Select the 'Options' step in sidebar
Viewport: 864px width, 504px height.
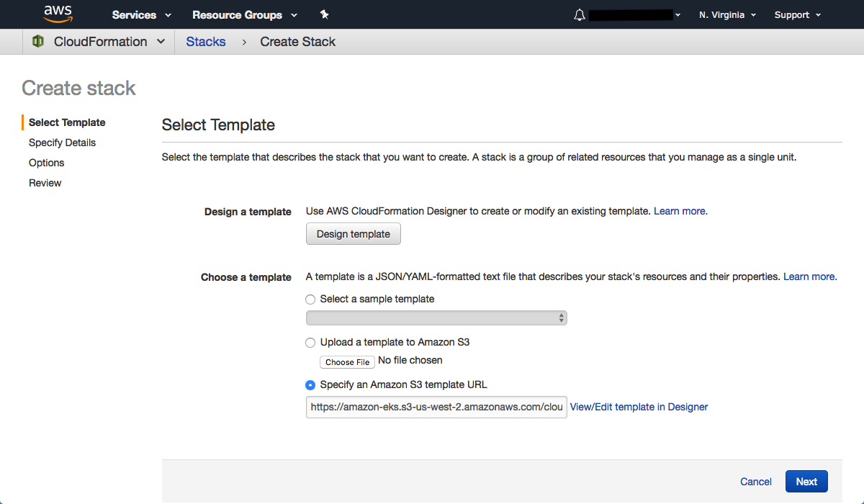click(47, 163)
